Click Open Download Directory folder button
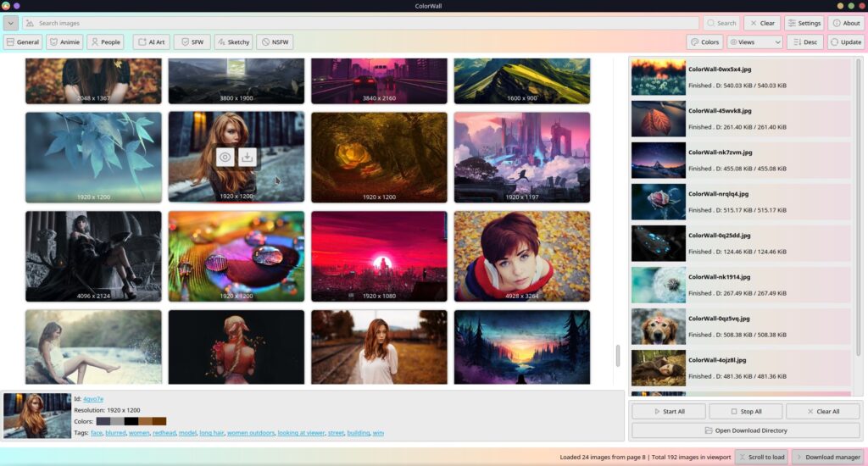 tap(746, 430)
